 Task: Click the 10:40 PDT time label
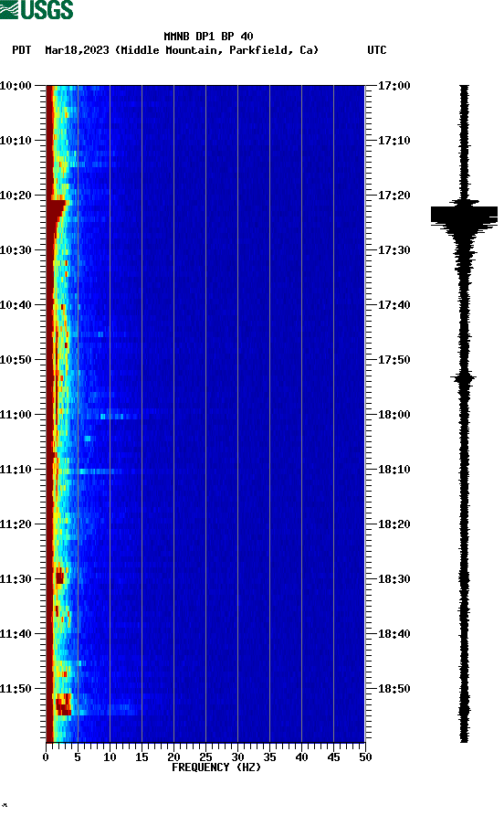pos(16,304)
